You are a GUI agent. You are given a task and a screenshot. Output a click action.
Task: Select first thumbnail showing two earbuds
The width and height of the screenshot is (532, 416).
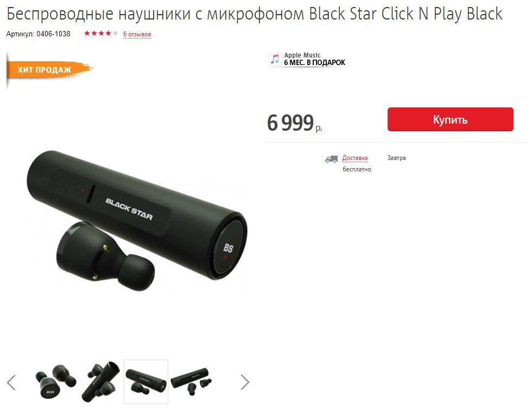coord(56,381)
